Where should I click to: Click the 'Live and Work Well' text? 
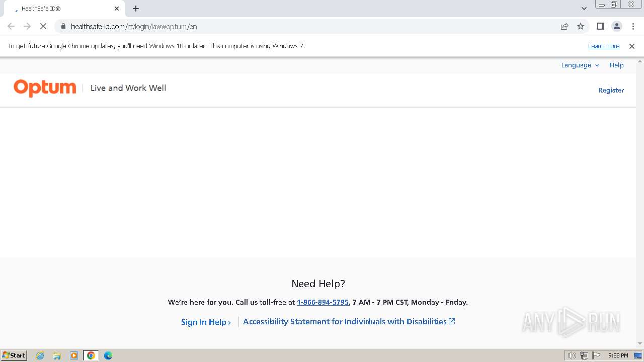coord(128,88)
